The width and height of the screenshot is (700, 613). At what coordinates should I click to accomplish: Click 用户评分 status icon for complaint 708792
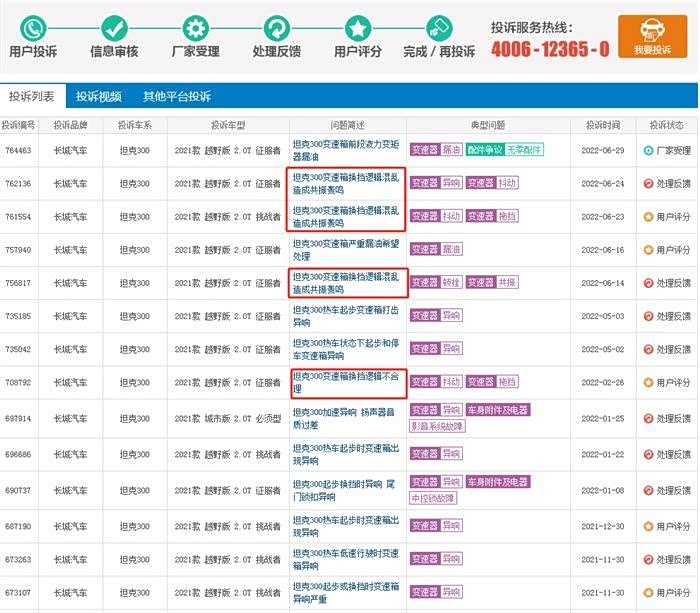point(648,382)
